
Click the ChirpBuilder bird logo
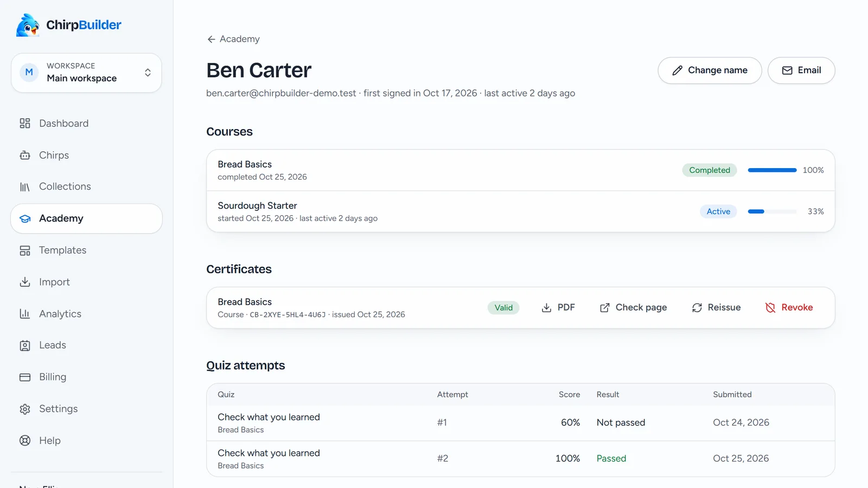[x=28, y=25]
